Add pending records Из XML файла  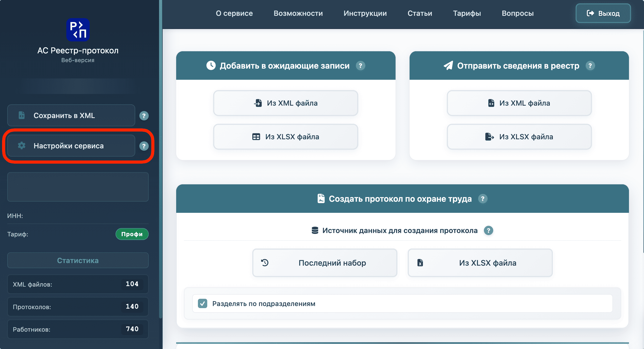click(x=286, y=103)
